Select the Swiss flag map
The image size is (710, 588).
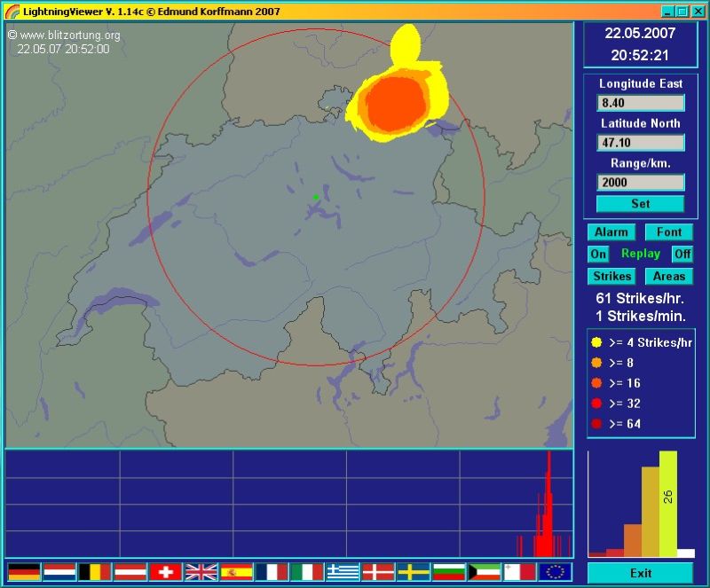pyautogui.click(x=165, y=572)
